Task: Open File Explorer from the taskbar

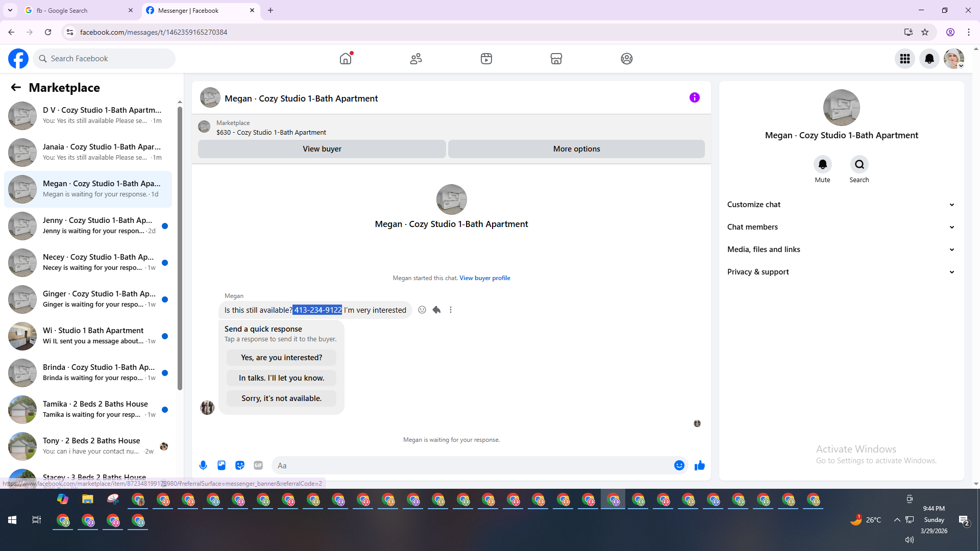Action: pos(88,499)
